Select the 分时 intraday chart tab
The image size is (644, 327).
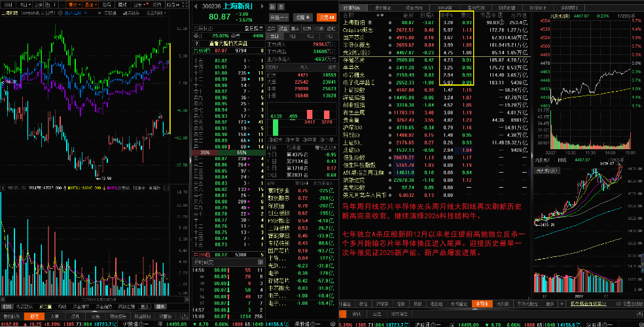pos(9,5)
